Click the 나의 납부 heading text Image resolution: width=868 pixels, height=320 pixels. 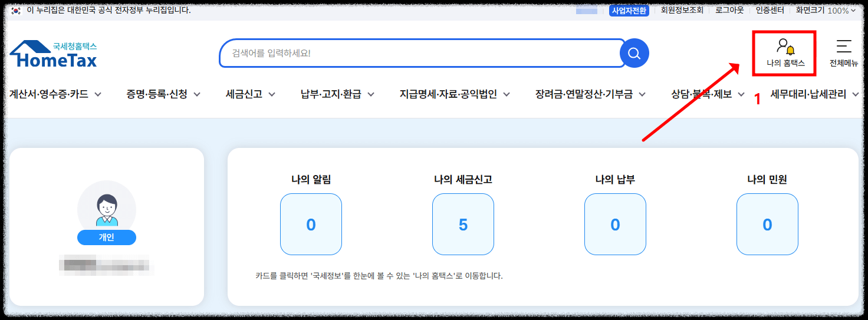(615, 180)
